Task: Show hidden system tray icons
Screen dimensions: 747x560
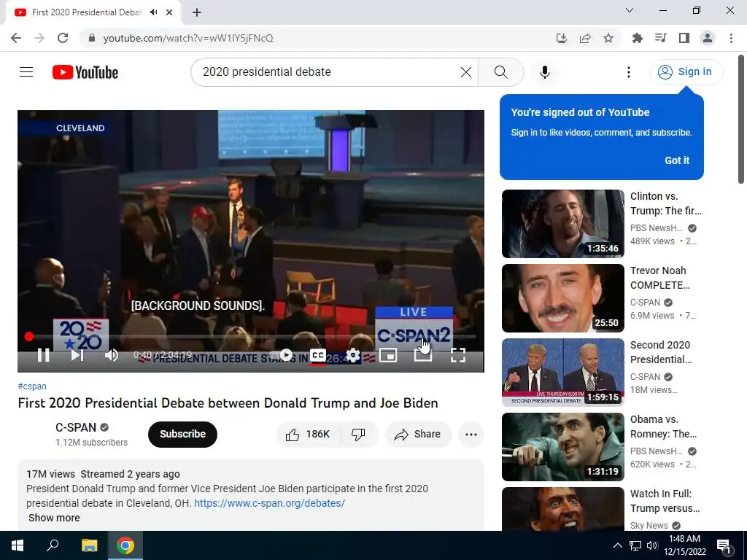Action: [617, 545]
